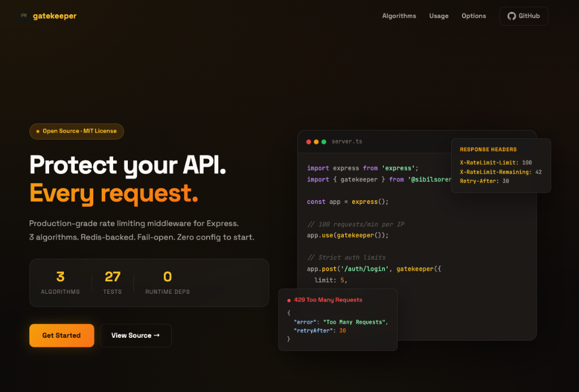Click the green dot in server.ts window
The width and height of the screenshot is (579, 392).
pos(324,142)
